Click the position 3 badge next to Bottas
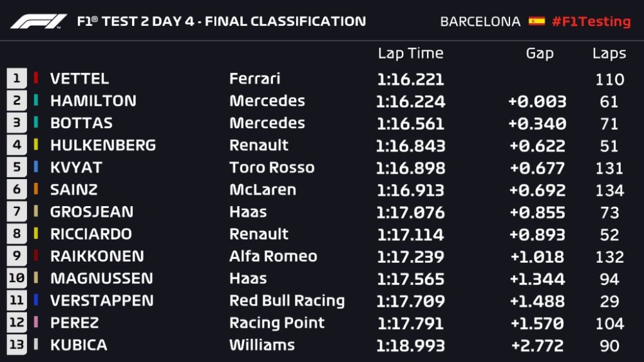The width and height of the screenshot is (644, 362). point(17,123)
